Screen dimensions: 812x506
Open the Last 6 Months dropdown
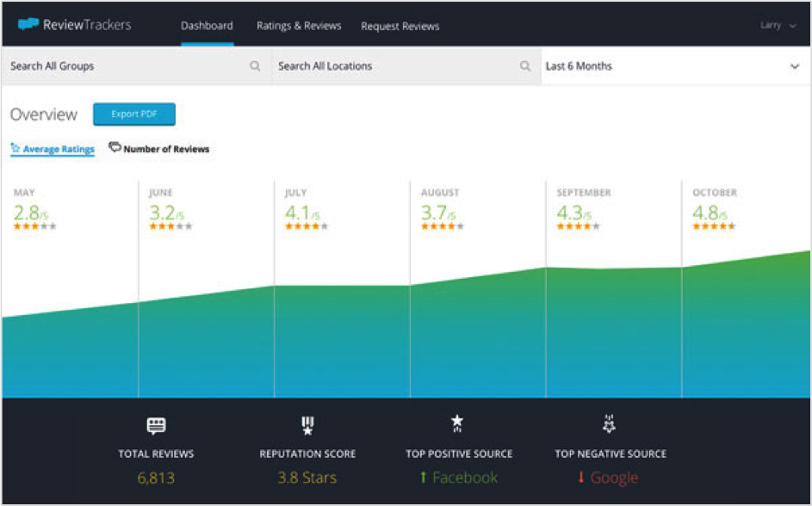point(675,65)
